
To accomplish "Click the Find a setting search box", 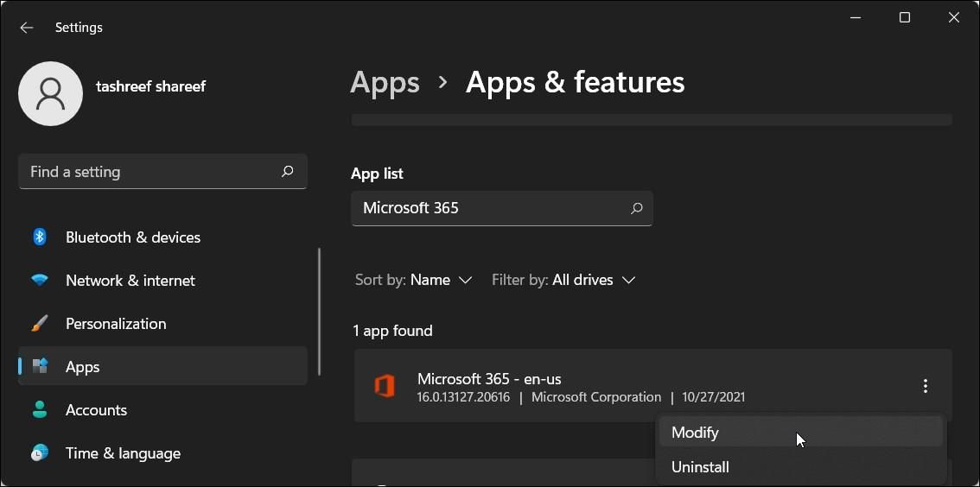I will (162, 171).
